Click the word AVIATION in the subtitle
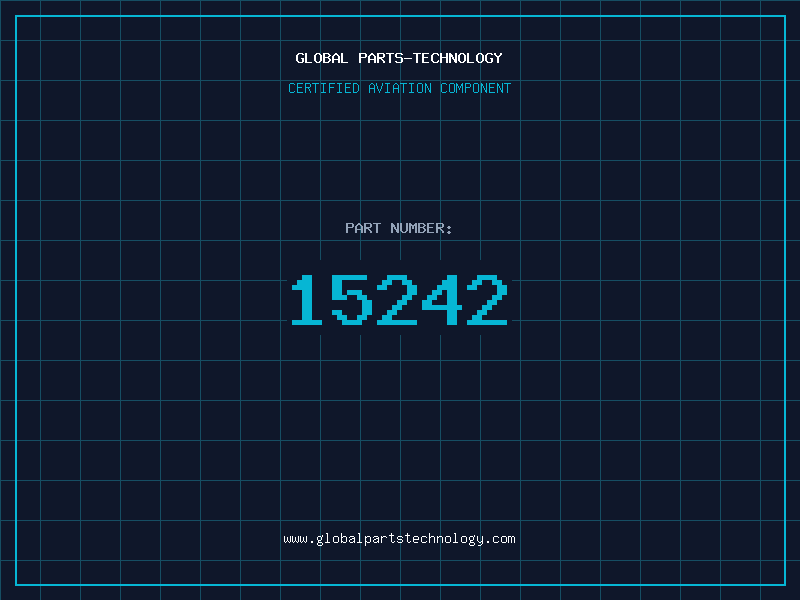The image size is (800, 600). pyautogui.click(x=400, y=88)
